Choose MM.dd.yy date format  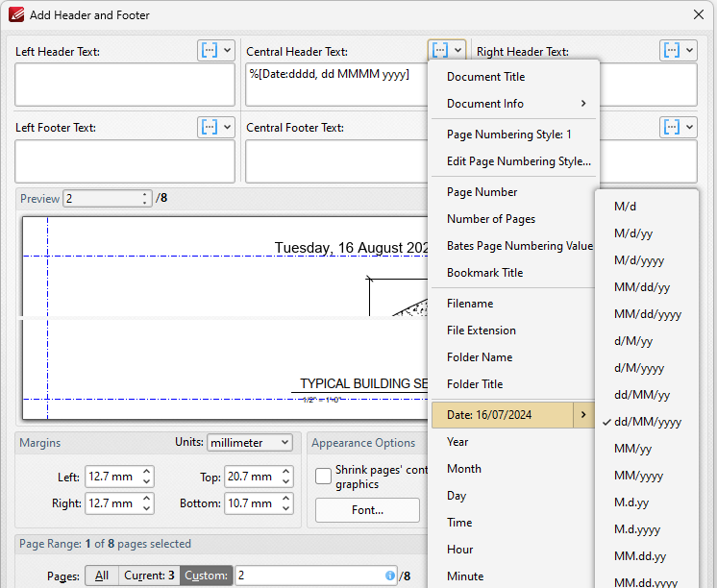[x=647, y=556]
